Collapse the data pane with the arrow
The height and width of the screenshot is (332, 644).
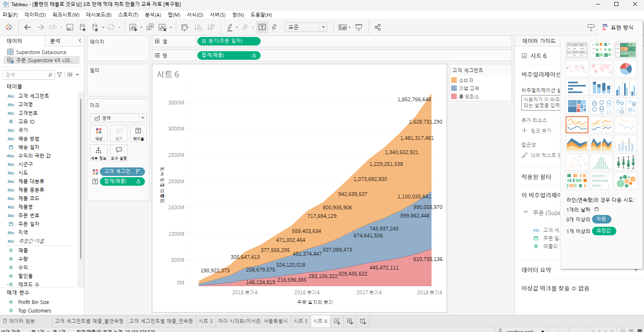tap(80, 41)
